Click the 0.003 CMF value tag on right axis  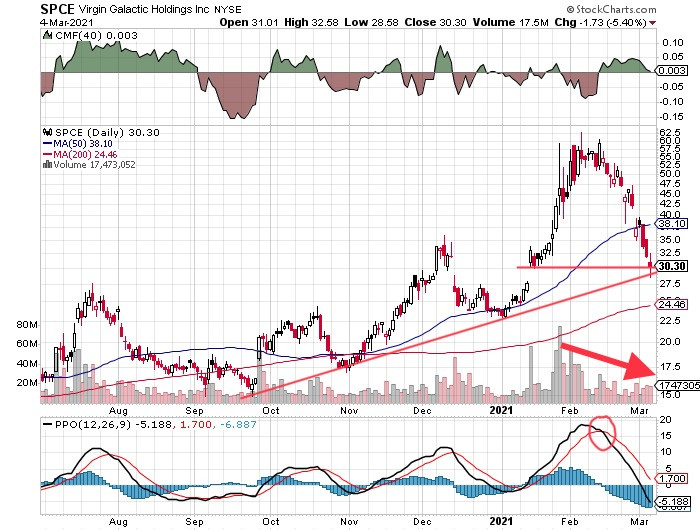671,71
